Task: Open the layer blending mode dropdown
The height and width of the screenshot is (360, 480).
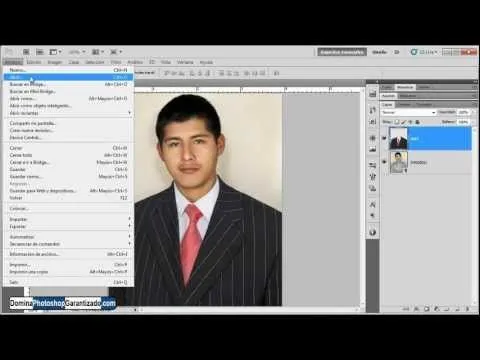Action: [409, 112]
